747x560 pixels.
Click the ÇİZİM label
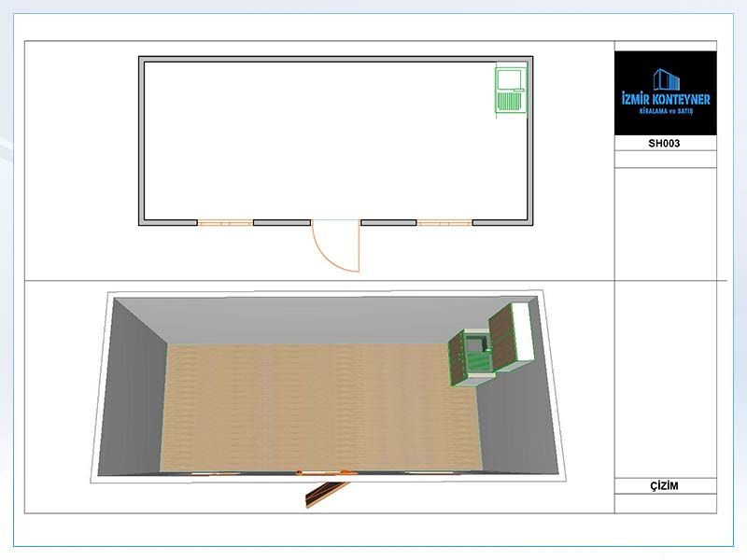point(664,485)
